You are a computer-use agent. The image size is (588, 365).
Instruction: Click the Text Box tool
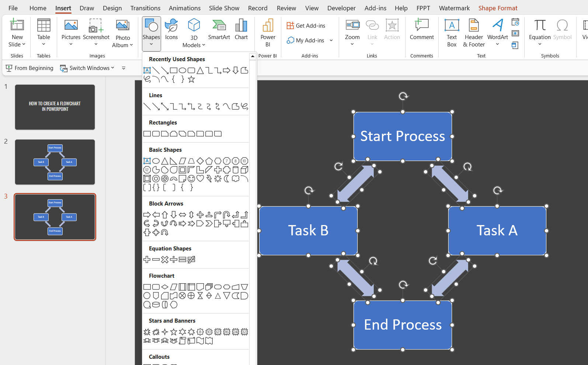(x=452, y=33)
